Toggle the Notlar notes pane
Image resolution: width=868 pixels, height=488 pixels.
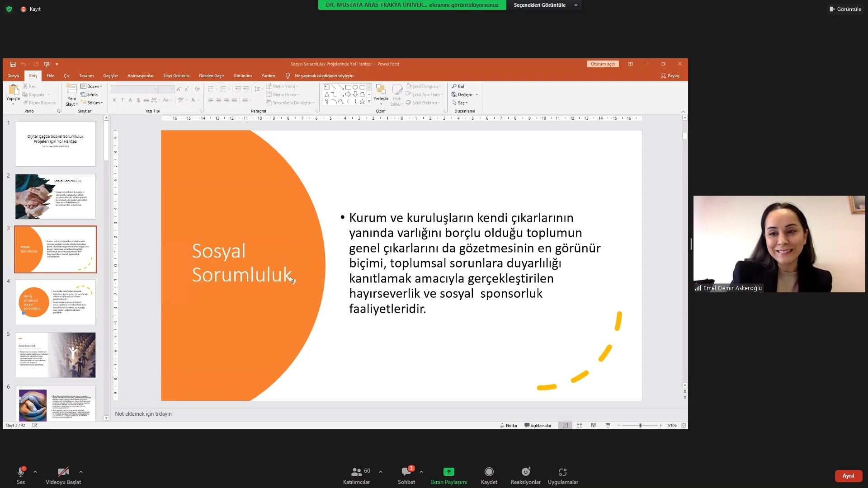point(509,426)
